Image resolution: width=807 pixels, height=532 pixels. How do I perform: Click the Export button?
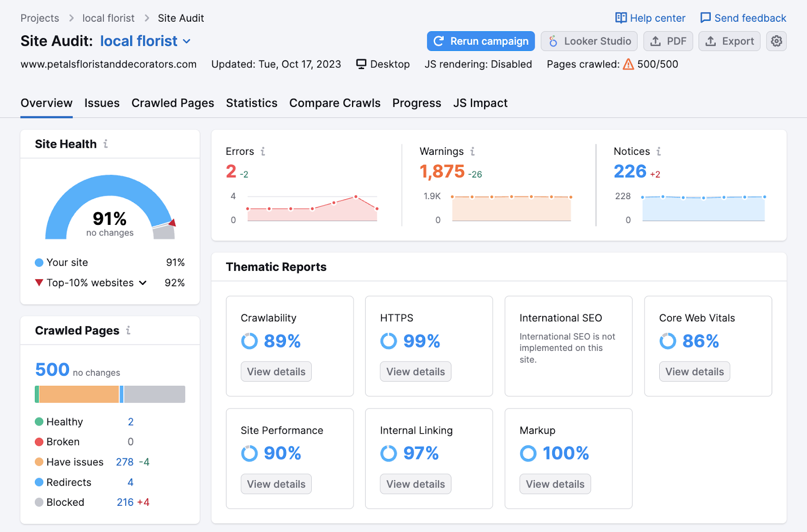[729, 41]
